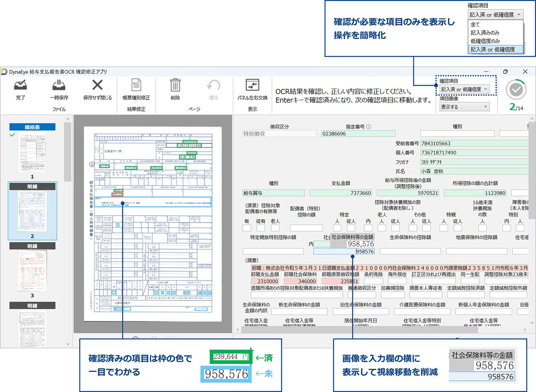Viewport: 536px width, 392px height.
Task: Click the DynaEye app icon in title bar
Action: (x=4, y=71)
